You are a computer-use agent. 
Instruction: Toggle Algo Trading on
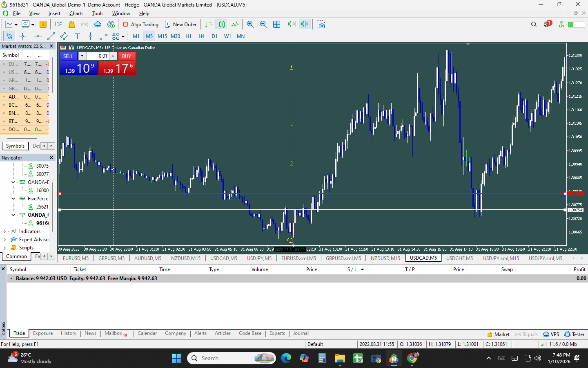tap(141, 25)
